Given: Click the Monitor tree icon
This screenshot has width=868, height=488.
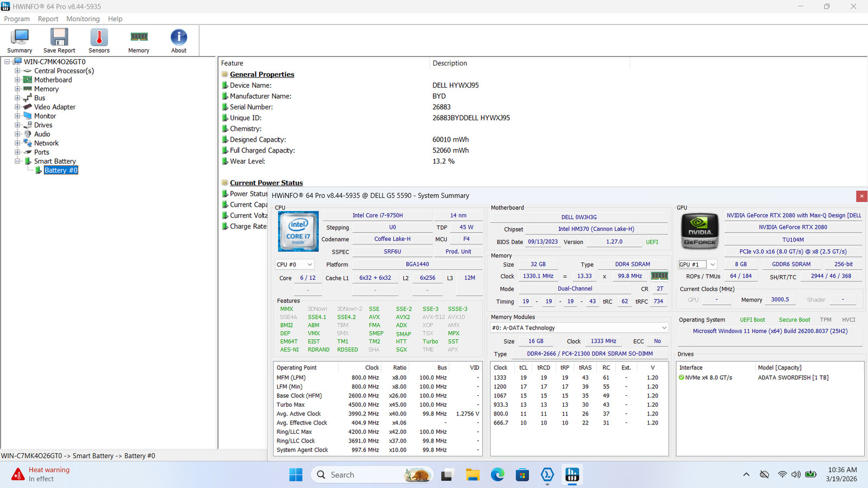Looking at the screenshot, I should pyautogui.click(x=28, y=116).
